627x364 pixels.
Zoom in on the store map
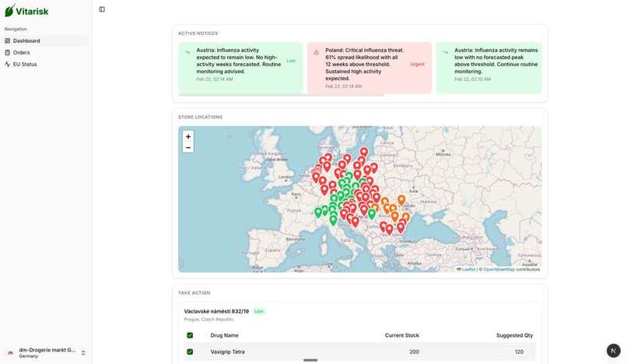pyautogui.click(x=188, y=136)
